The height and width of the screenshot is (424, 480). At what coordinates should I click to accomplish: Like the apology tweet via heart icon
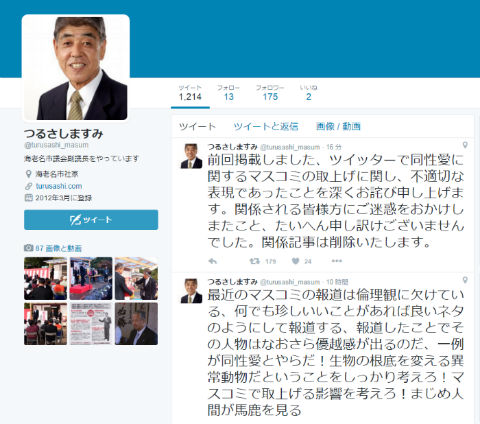click(x=295, y=261)
